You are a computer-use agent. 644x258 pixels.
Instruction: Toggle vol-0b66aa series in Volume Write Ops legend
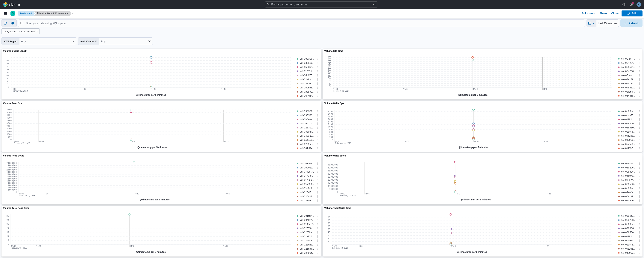pos(628,111)
